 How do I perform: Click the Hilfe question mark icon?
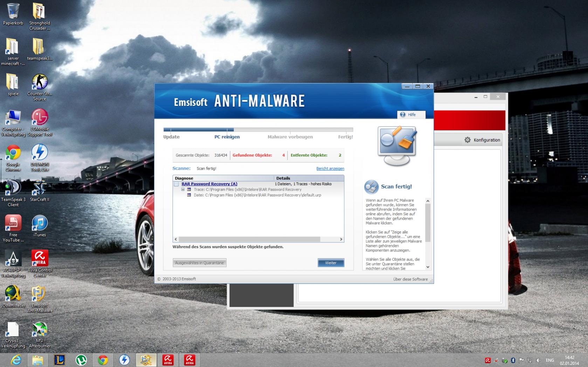click(x=403, y=115)
